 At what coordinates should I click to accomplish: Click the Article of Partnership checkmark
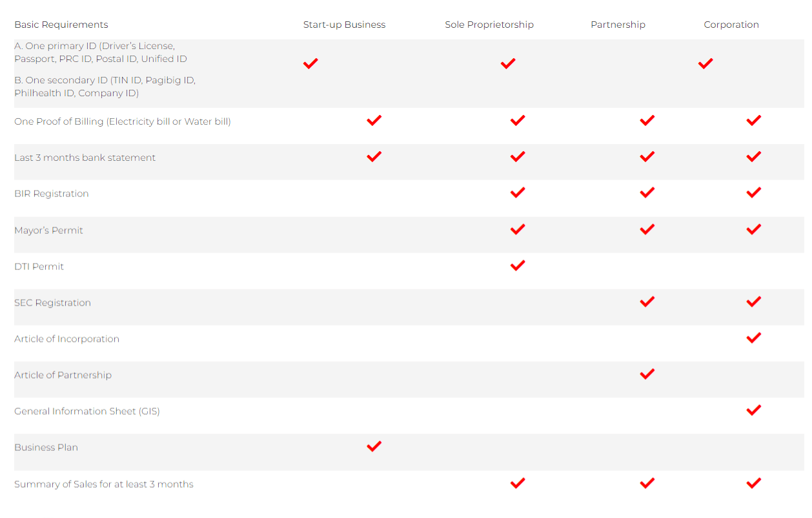pos(647,374)
